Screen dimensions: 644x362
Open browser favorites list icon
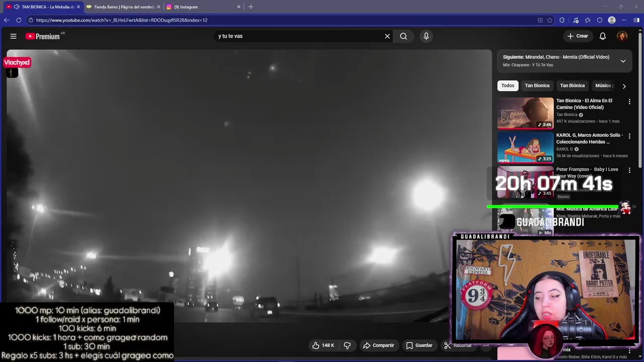588,20
